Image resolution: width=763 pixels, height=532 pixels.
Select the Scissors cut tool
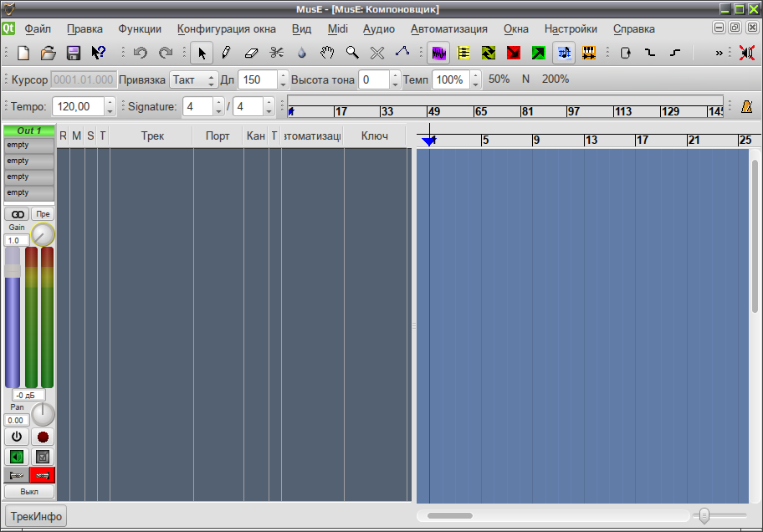[276, 53]
